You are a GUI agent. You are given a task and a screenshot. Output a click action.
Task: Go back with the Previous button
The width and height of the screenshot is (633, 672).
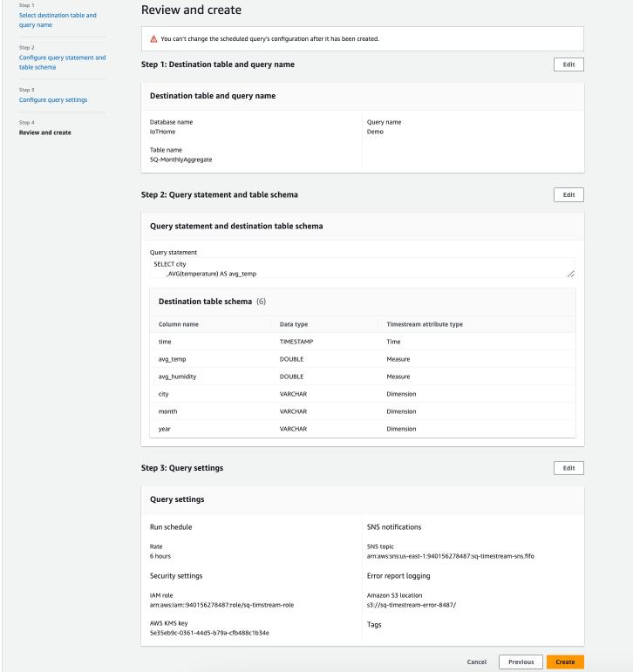click(521, 662)
